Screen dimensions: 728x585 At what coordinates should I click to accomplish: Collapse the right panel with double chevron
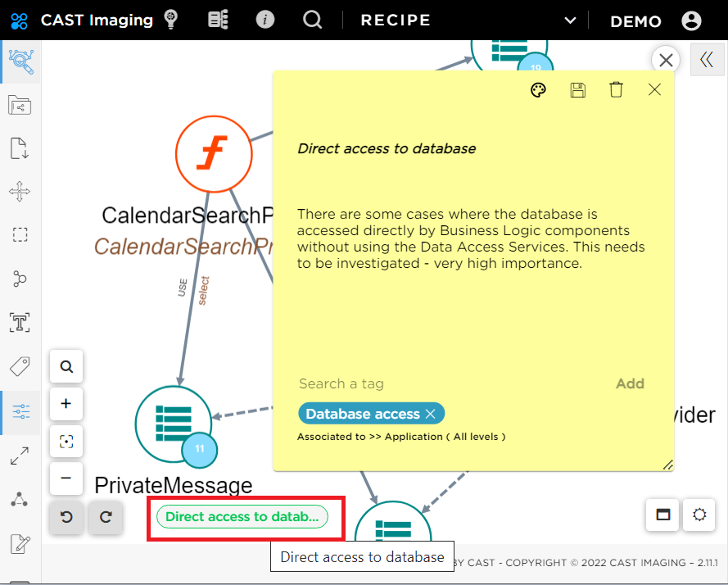coord(707,60)
